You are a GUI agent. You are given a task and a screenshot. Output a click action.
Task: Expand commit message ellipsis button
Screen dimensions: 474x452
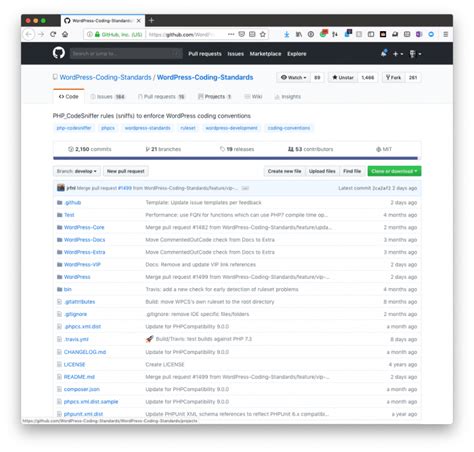click(245, 188)
